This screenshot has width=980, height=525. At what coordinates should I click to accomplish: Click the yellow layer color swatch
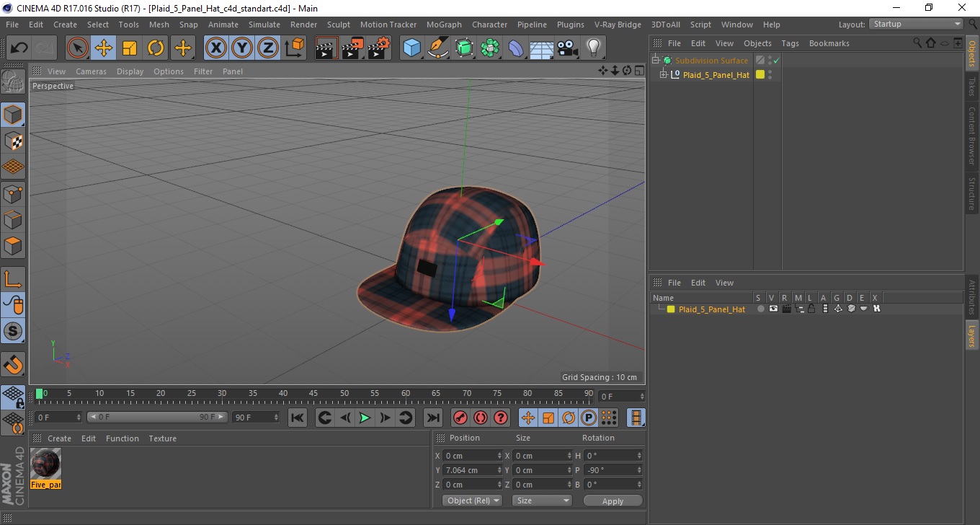tap(671, 309)
